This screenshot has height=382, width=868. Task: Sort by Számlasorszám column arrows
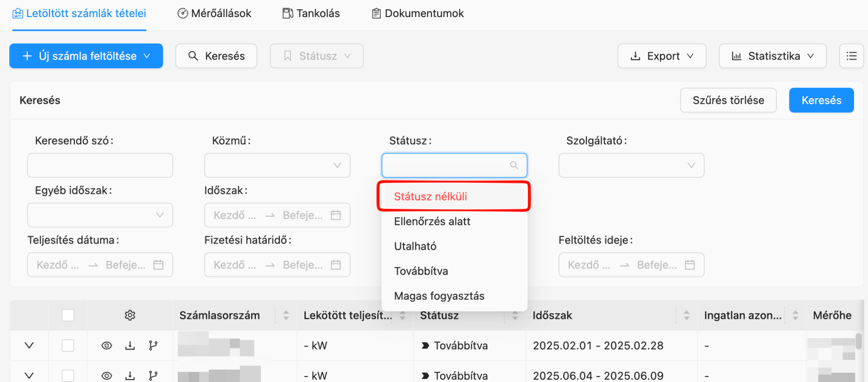pos(286,315)
